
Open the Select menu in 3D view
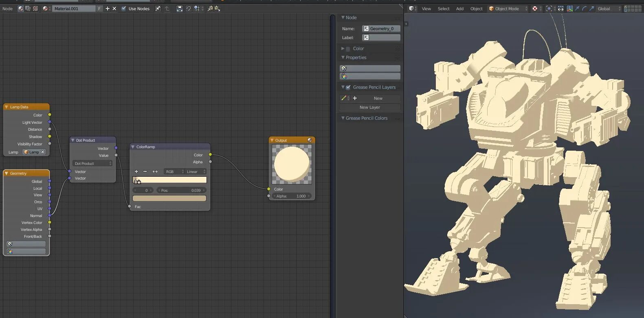[x=444, y=9]
